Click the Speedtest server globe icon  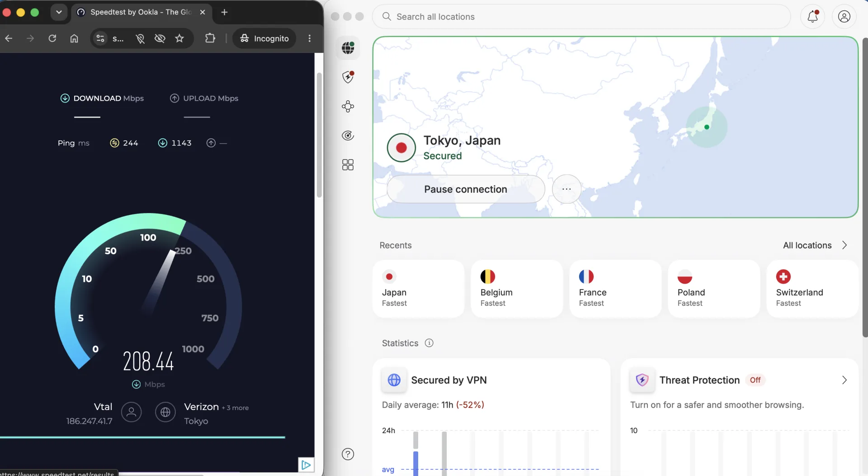[x=165, y=412]
